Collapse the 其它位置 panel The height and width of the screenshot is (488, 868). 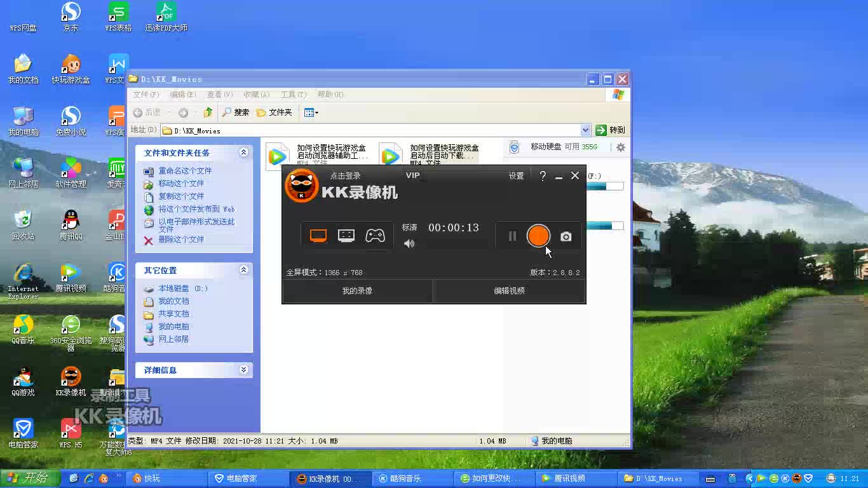click(x=243, y=270)
